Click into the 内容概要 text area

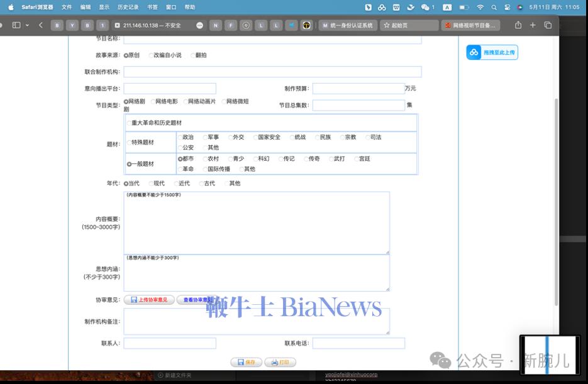pos(257,223)
